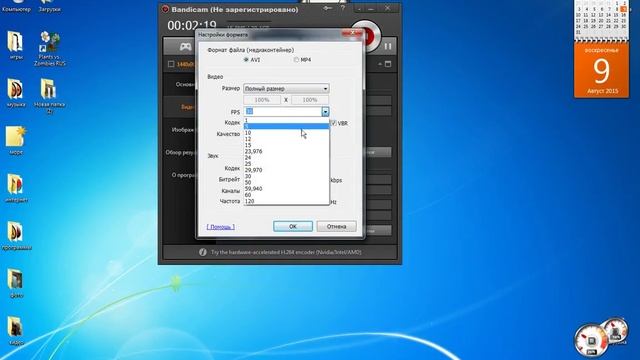This screenshot has width=640, height=360.
Task: Switch to the Обзор результатов tab
Action: pos(180,152)
